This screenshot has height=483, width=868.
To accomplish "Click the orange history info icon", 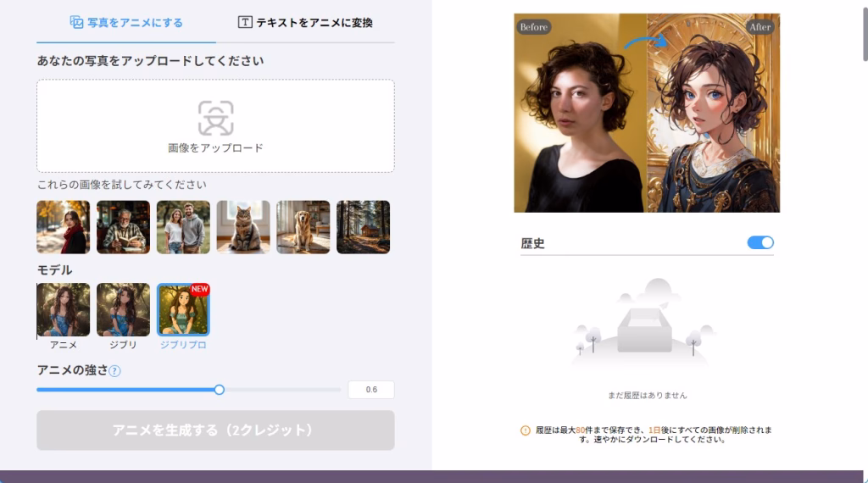I will (x=525, y=430).
